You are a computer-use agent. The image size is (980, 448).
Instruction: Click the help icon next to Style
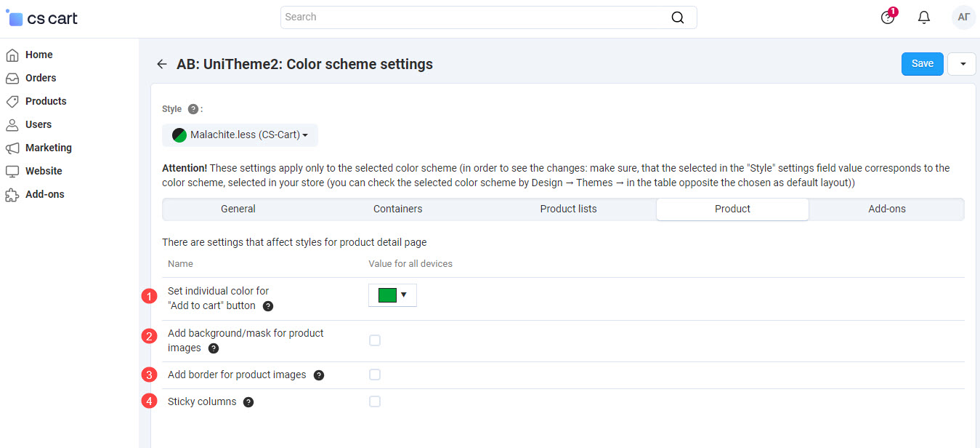point(193,109)
